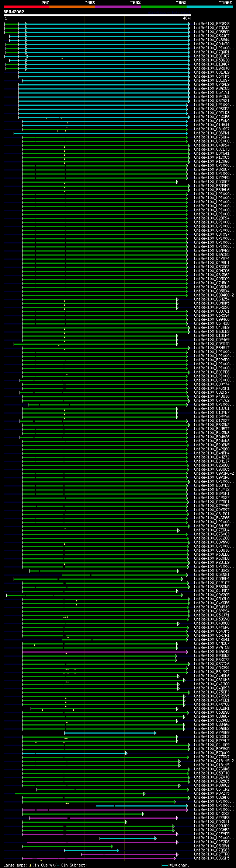This screenshot has height=868, width=236.
Task: Select hit UniRef100_Q0CLT3
Action: pyautogui.click(x=212, y=149)
